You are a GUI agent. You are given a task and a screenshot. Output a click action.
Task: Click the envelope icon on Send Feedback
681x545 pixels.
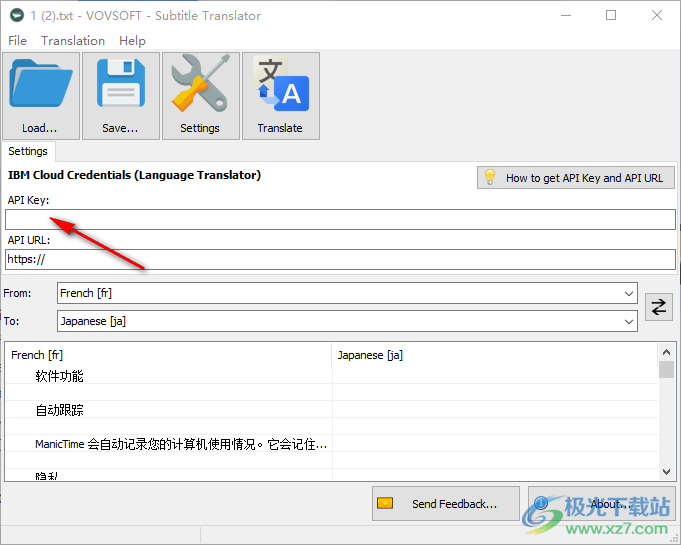pos(385,503)
